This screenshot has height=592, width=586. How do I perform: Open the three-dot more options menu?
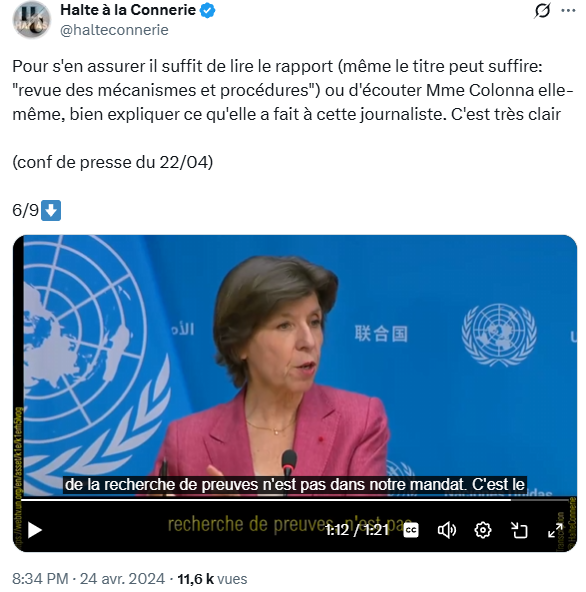(568, 11)
